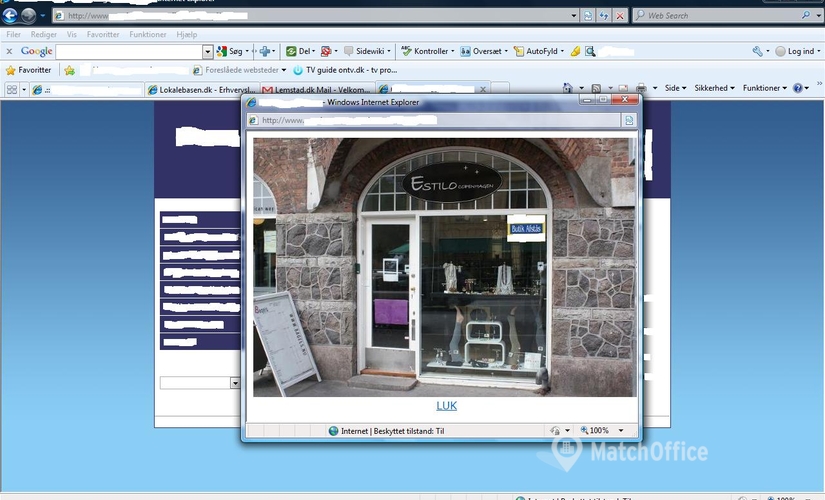Open the Filer menu
The image size is (825, 500).
pos(13,34)
